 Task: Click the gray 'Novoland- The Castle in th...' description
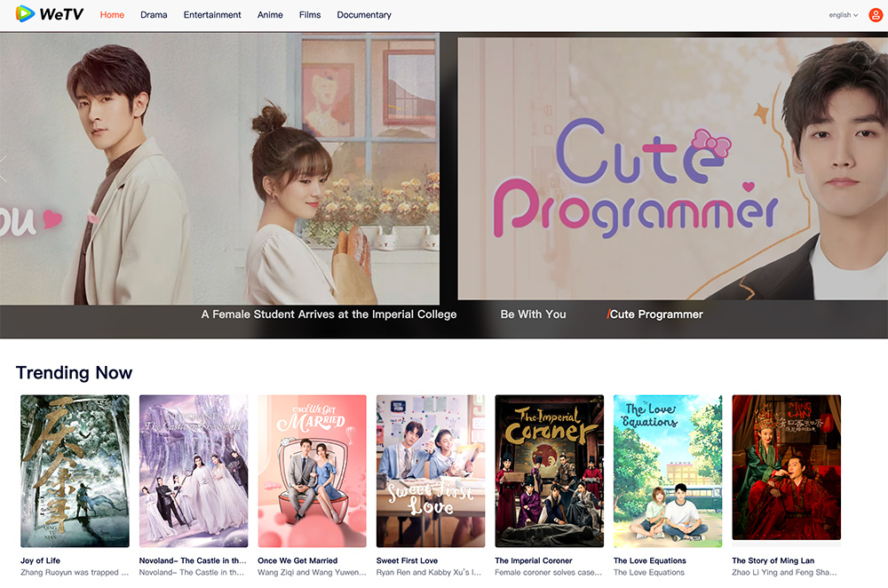(x=192, y=573)
